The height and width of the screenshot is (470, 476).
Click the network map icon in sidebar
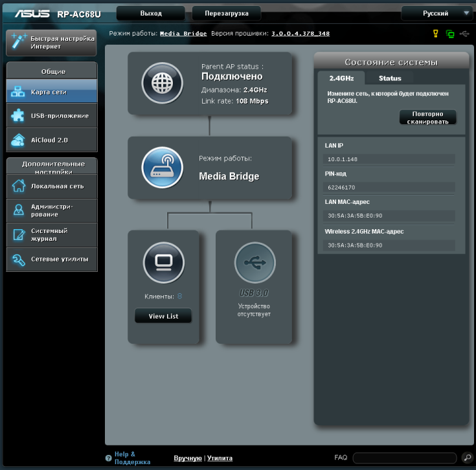pyautogui.click(x=18, y=91)
